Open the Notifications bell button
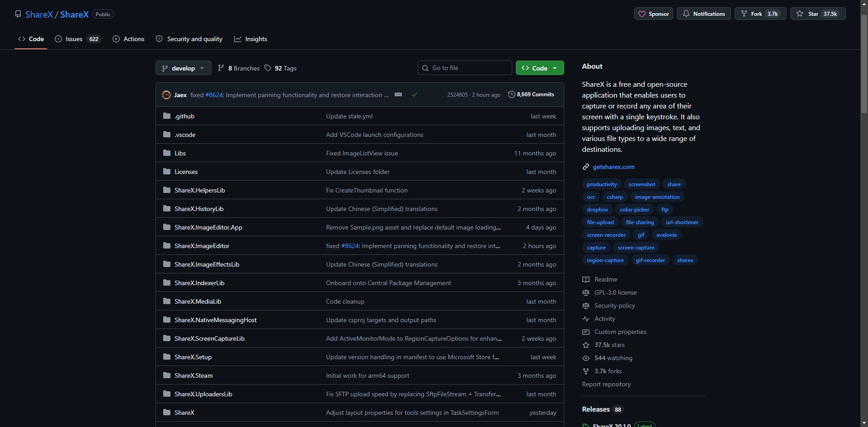 pyautogui.click(x=703, y=14)
